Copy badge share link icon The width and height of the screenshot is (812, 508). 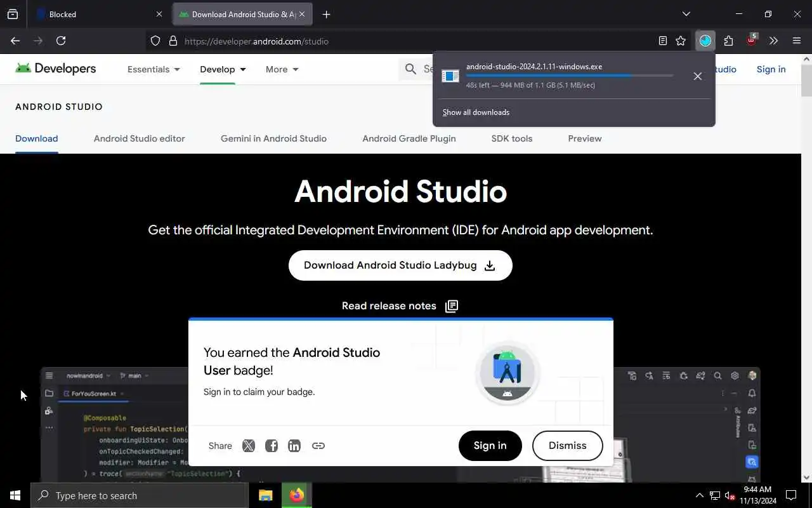[318, 446]
